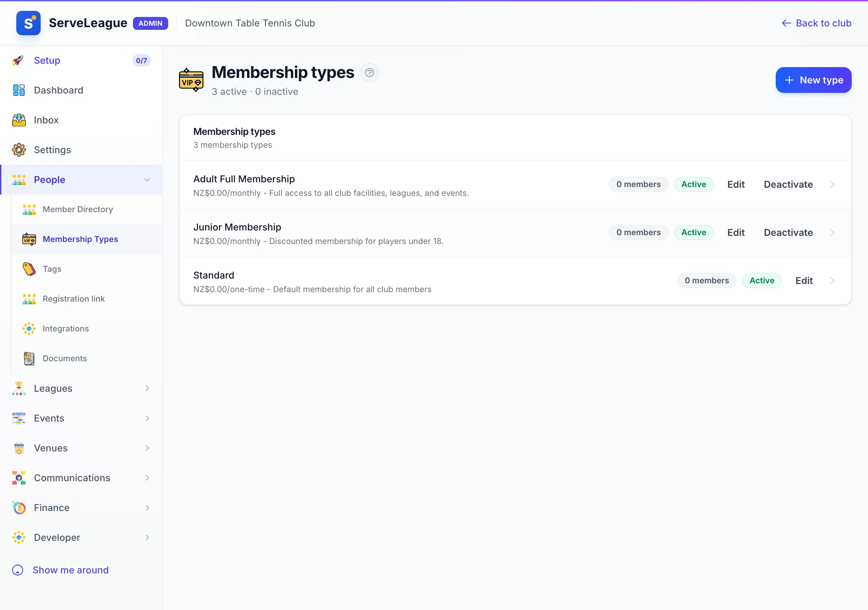Click the New type button
868x610 pixels.
pos(813,80)
